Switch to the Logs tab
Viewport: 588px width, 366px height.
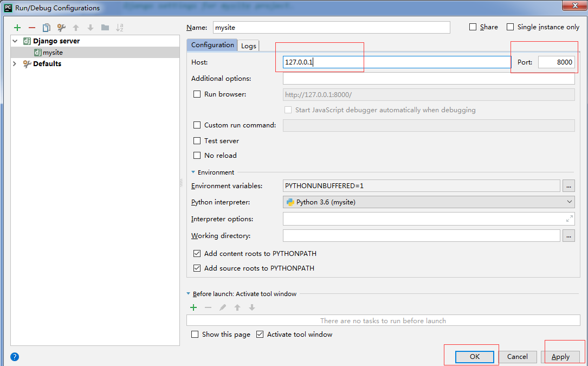tap(249, 46)
